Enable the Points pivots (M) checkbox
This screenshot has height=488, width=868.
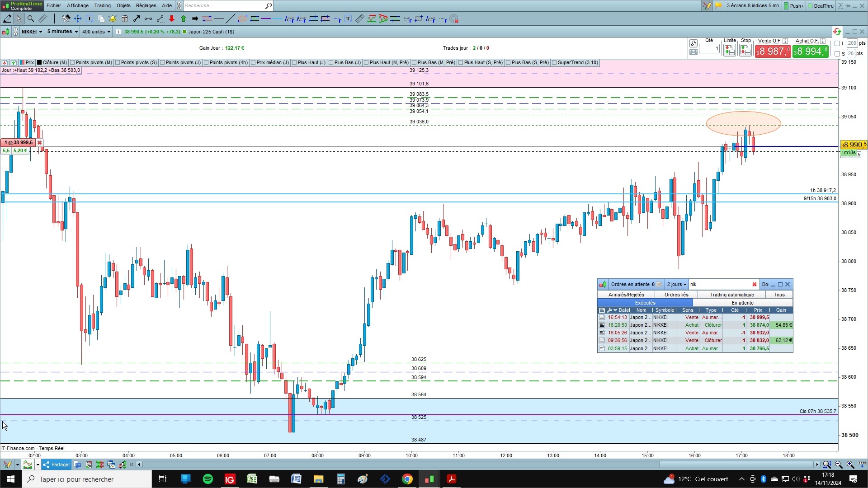(73, 62)
